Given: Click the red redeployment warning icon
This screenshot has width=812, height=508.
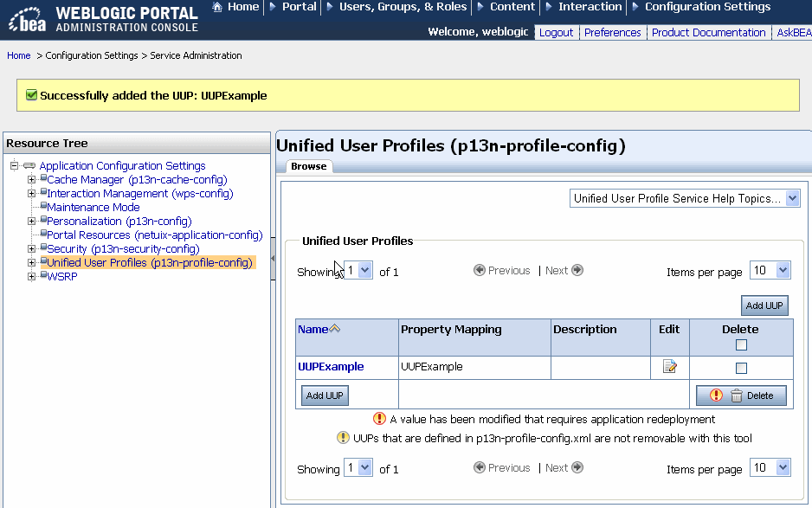Looking at the screenshot, I should point(379,418).
